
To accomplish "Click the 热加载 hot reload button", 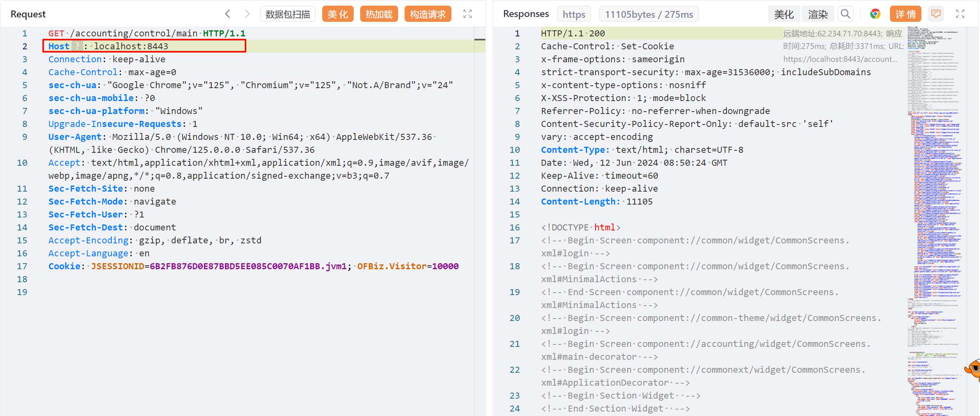I will click(x=379, y=14).
